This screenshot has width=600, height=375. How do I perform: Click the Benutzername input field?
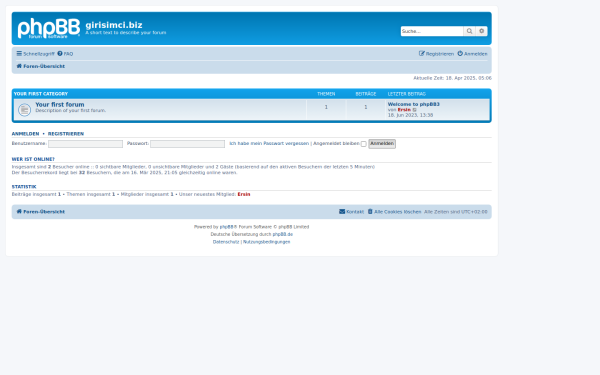pos(85,144)
